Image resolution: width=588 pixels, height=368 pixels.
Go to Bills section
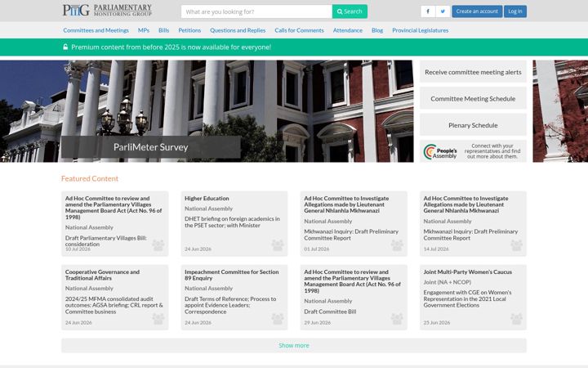pyautogui.click(x=164, y=30)
